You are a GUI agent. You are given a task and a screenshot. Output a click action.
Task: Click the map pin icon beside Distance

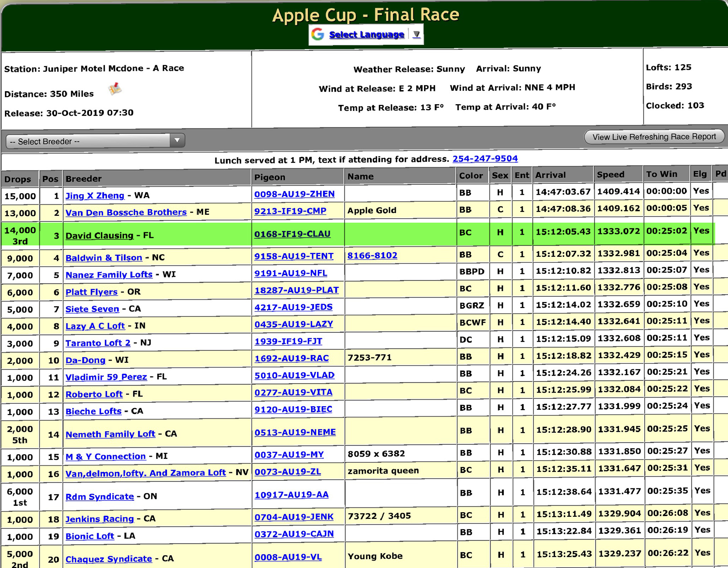pos(115,89)
